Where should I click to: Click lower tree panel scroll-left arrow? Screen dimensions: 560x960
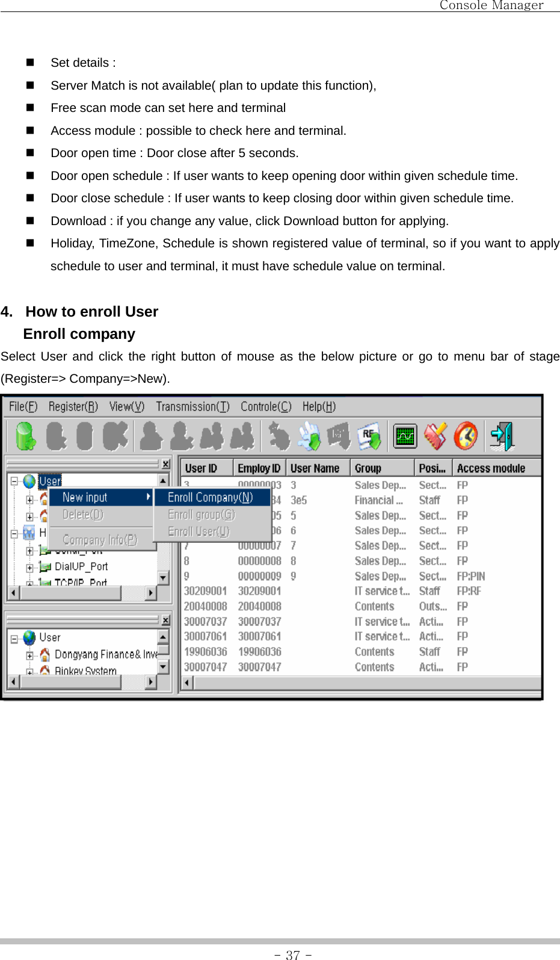point(13,682)
